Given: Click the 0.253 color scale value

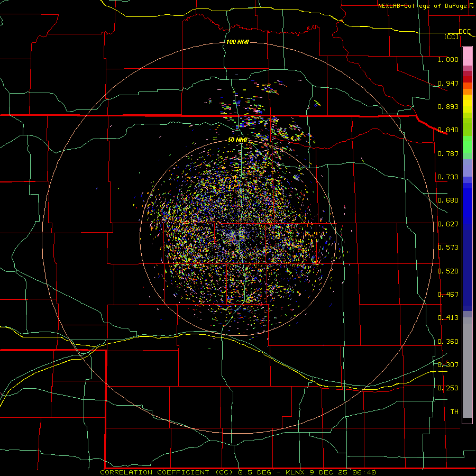Looking at the screenshot, I should pyautogui.click(x=448, y=388).
